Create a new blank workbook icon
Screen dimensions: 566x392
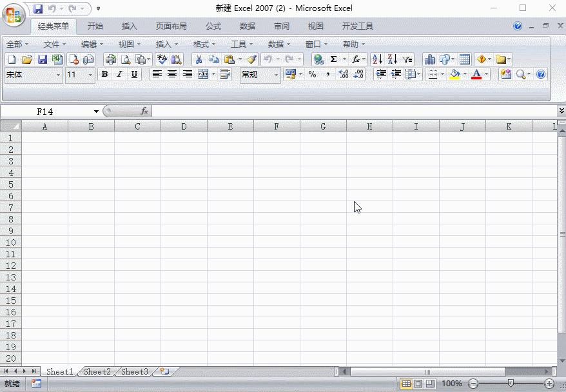[12, 59]
